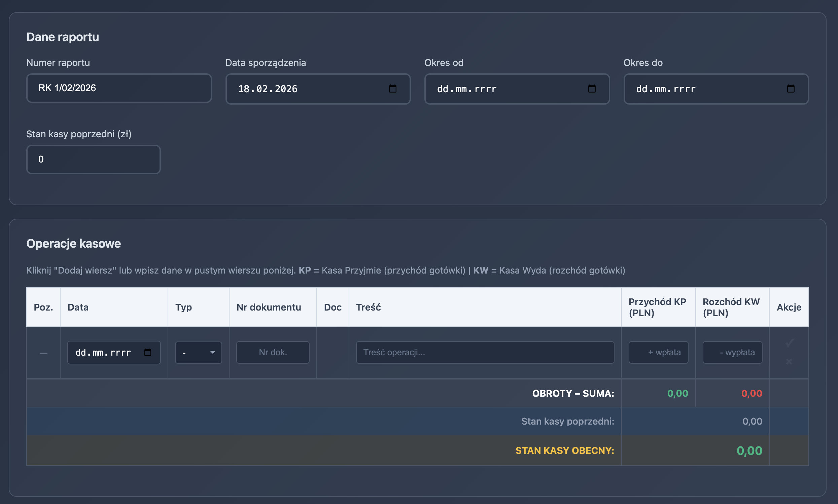Click the + wpłata amount field
838x504 pixels.
[x=658, y=352]
